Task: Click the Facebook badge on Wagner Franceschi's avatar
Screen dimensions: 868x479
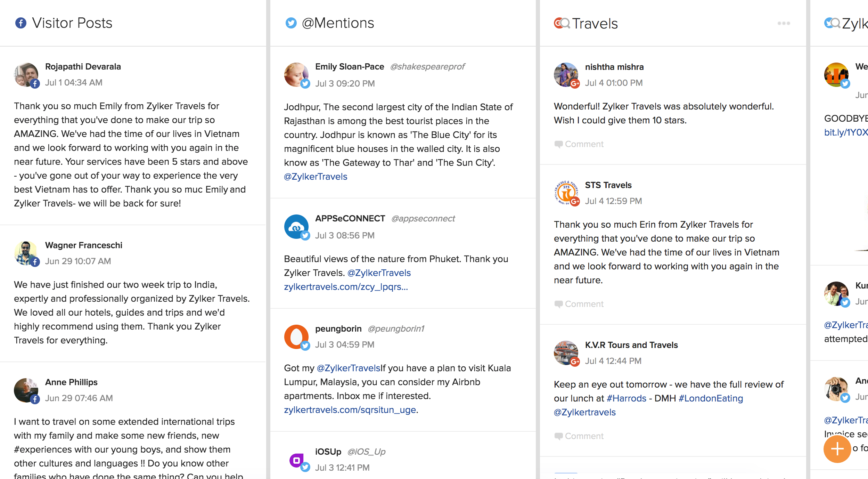Action: (35, 262)
